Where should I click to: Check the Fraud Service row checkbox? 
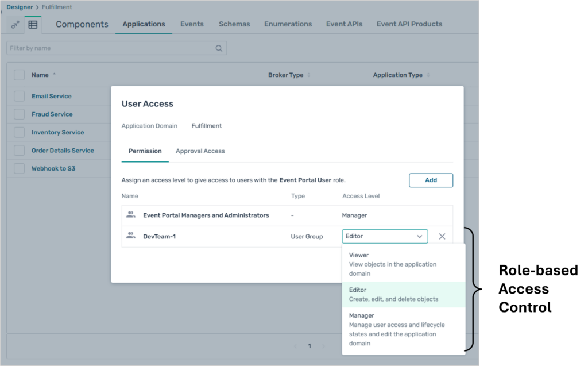coord(20,114)
